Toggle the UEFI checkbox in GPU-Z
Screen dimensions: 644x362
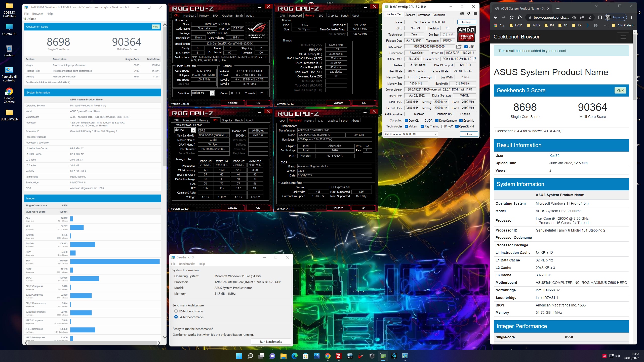click(x=466, y=47)
